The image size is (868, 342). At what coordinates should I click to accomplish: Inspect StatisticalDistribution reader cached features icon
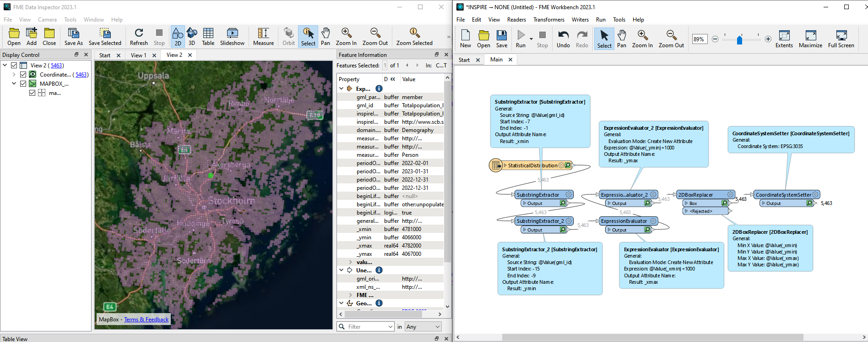[568, 165]
